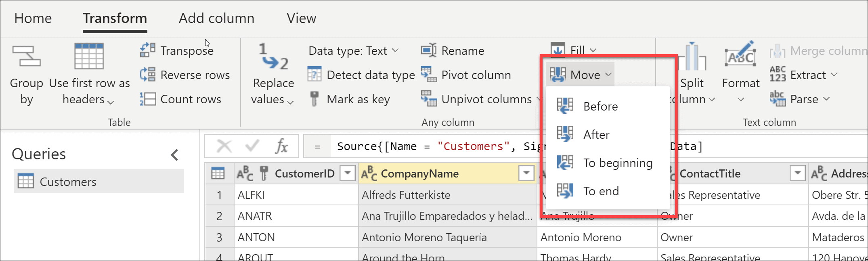Click the Pivot column label

point(476,75)
